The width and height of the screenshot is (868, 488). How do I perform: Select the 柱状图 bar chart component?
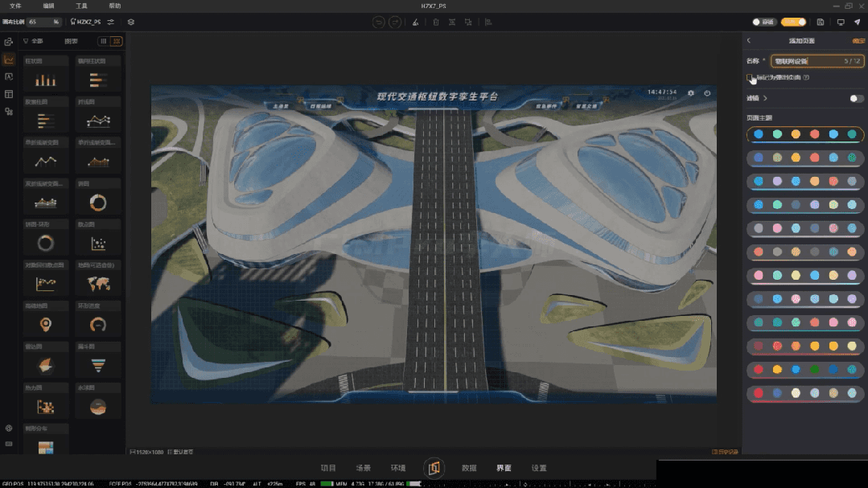45,76
